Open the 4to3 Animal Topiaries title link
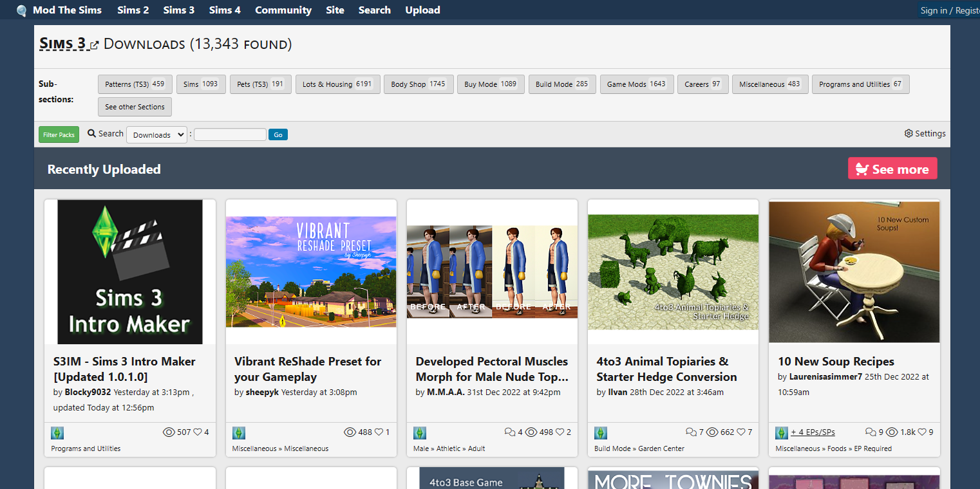The height and width of the screenshot is (489, 980). coord(666,369)
